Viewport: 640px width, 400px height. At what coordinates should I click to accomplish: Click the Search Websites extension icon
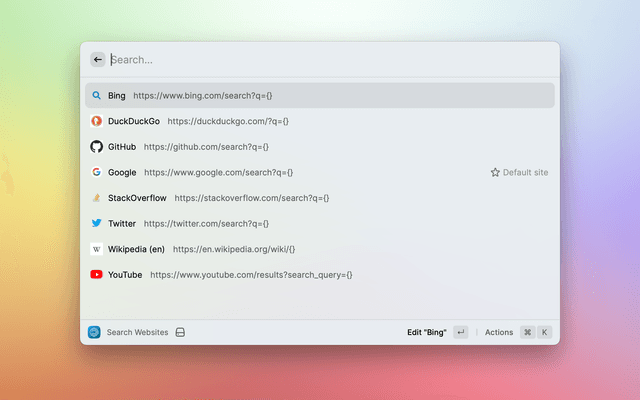94,332
